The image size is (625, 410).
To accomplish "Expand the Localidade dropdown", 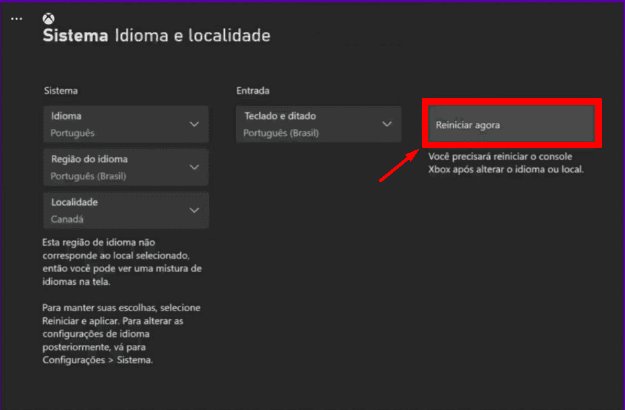I will tap(126, 210).
